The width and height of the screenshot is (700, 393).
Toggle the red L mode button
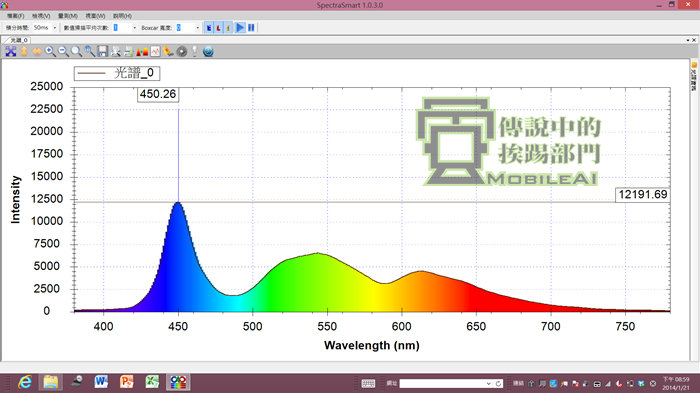[218, 28]
